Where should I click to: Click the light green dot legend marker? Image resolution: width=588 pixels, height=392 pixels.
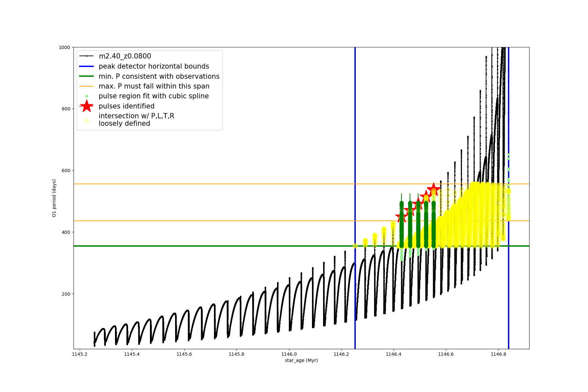pyautogui.click(x=87, y=96)
